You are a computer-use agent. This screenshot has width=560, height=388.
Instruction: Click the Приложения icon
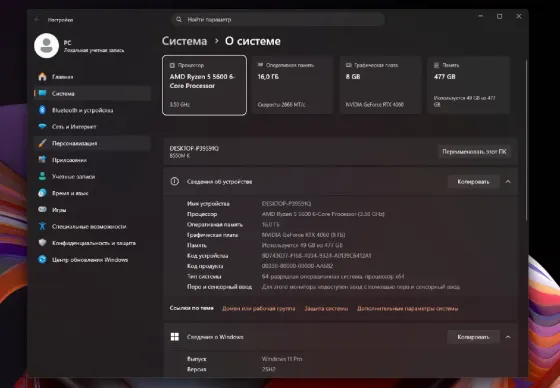point(42,160)
